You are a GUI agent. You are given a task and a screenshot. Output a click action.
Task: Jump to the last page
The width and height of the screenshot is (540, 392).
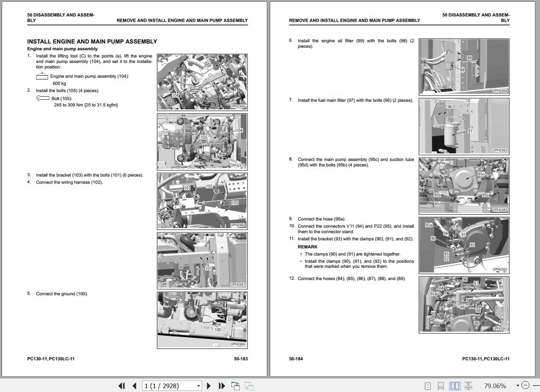[222, 386]
